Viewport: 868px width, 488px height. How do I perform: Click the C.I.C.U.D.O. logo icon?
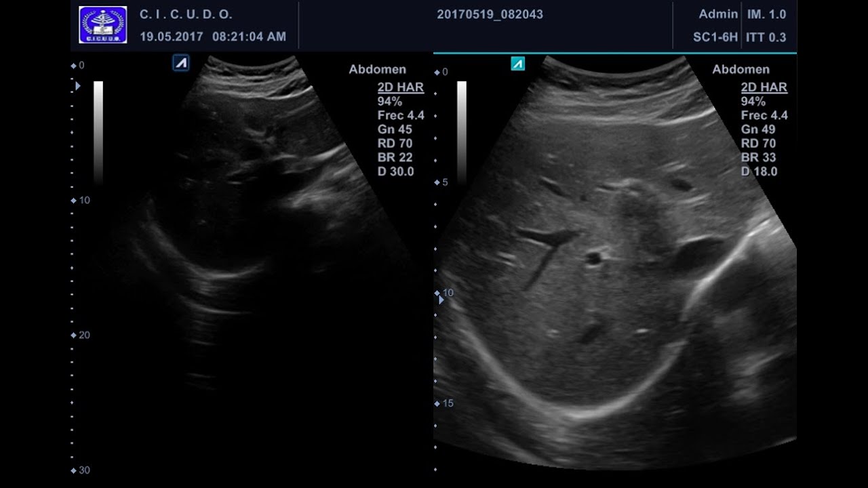pos(102,25)
